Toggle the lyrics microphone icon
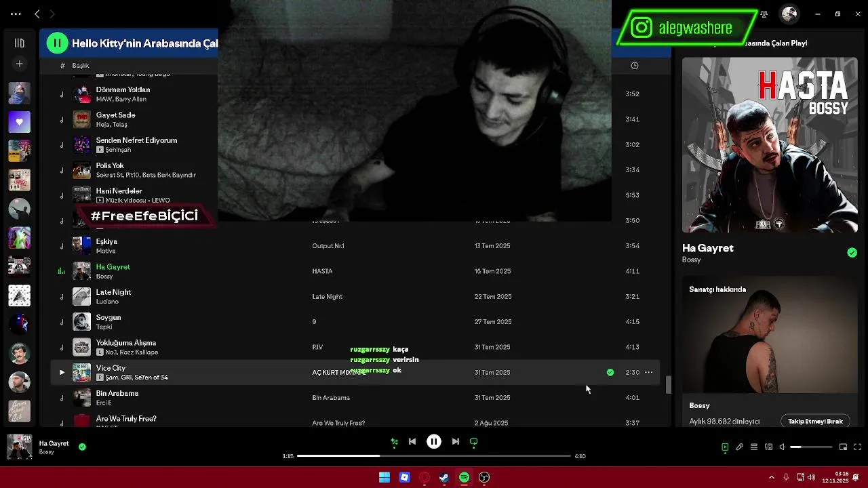Image resolution: width=868 pixels, height=488 pixels. [740, 447]
